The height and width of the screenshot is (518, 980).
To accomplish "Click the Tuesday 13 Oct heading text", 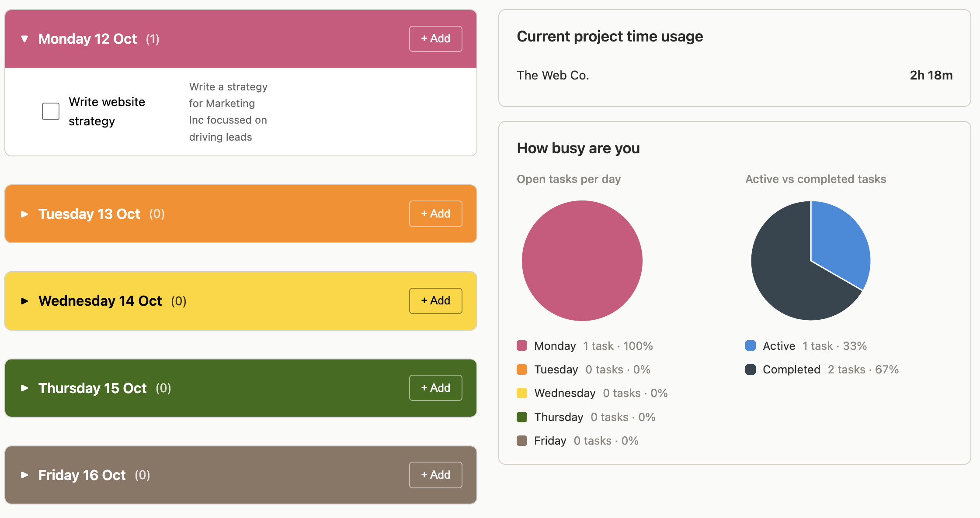I will (x=89, y=214).
